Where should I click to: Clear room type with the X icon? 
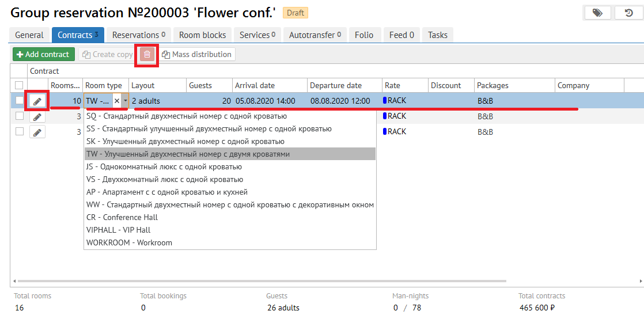click(117, 101)
